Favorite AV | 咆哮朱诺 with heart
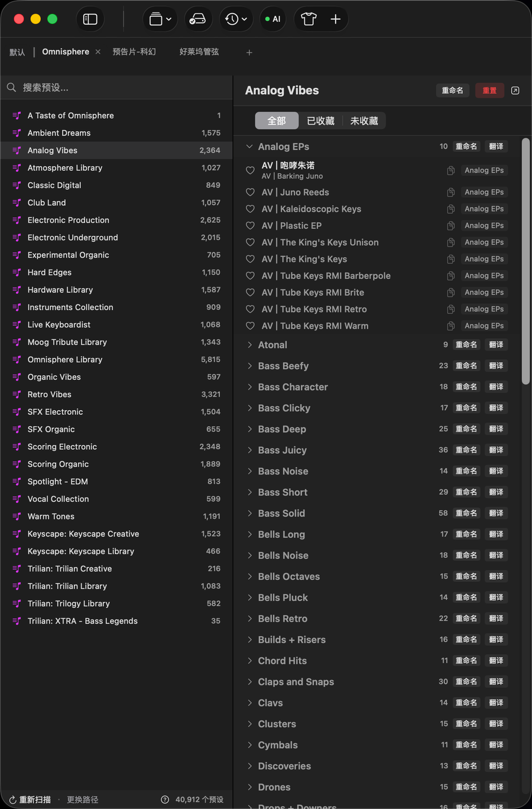This screenshot has height=809, width=532. point(250,170)
